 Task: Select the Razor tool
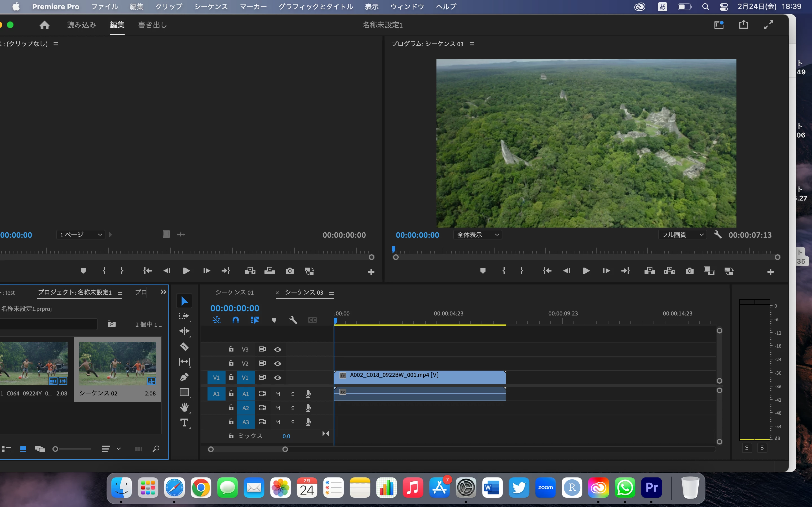184,346
